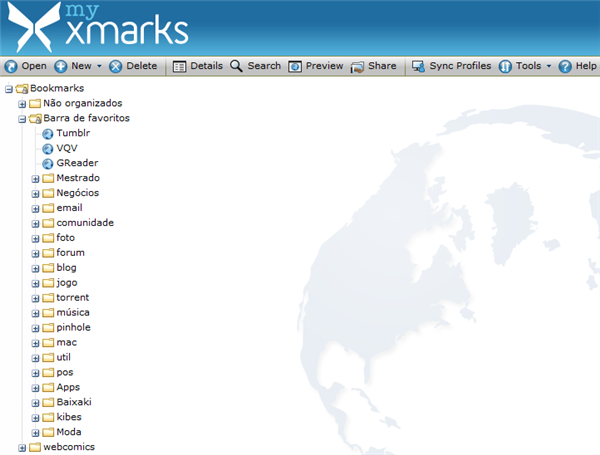The width and height of the screenshot is (600, 455).
Task: Collapse the Bookmarks root node
Action: tap(9, 89)
